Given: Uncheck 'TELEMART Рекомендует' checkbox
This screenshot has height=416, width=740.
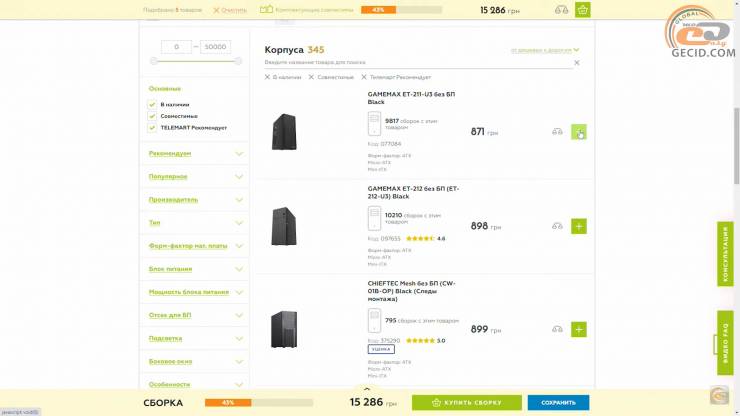Looking at the screenshot, I should 152,128.
